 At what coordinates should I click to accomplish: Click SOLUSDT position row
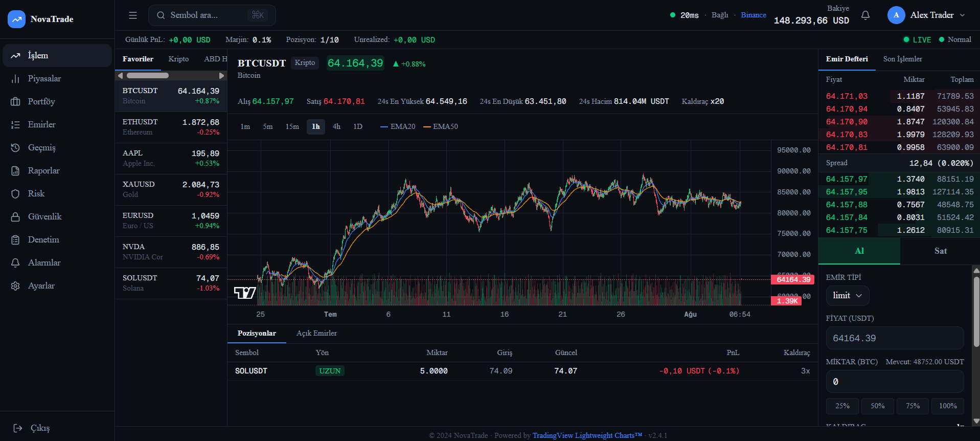point(522,371)
